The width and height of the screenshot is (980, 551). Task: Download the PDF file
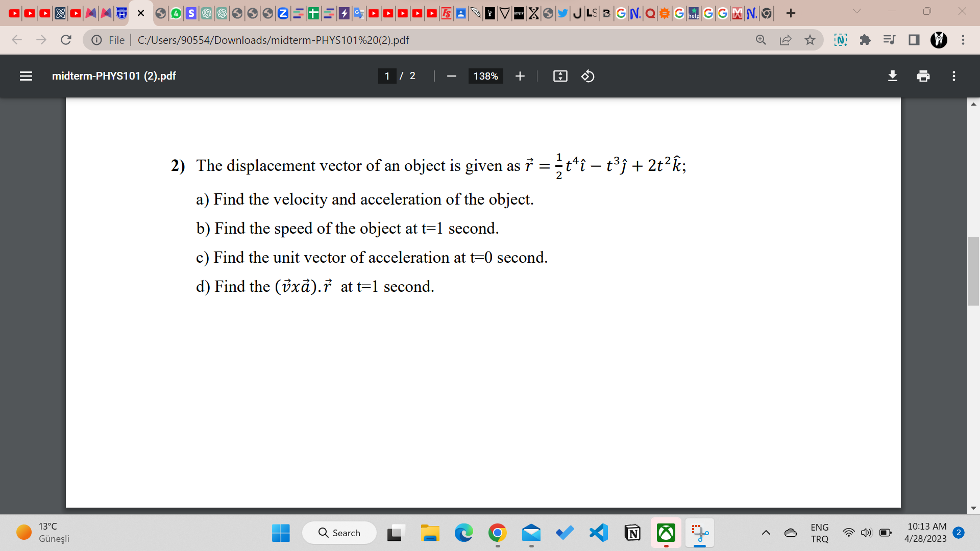click(x=892, y=76)
